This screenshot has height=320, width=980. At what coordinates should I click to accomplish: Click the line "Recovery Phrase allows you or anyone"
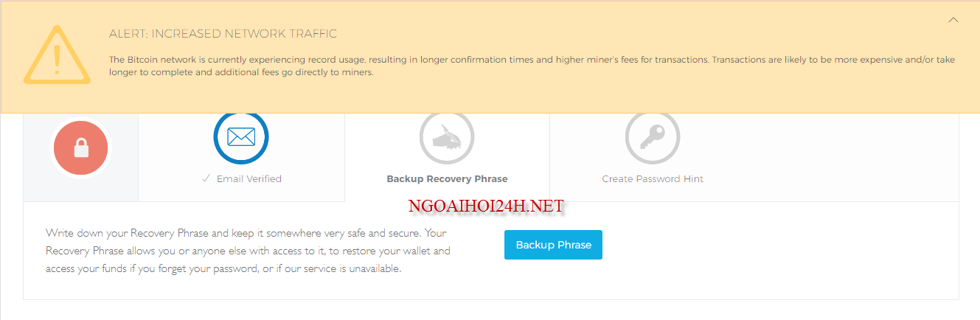coord(248,251)
